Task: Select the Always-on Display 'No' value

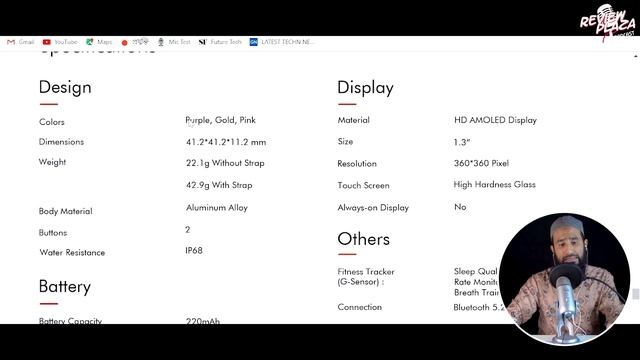Action: [x=460, y=207]
